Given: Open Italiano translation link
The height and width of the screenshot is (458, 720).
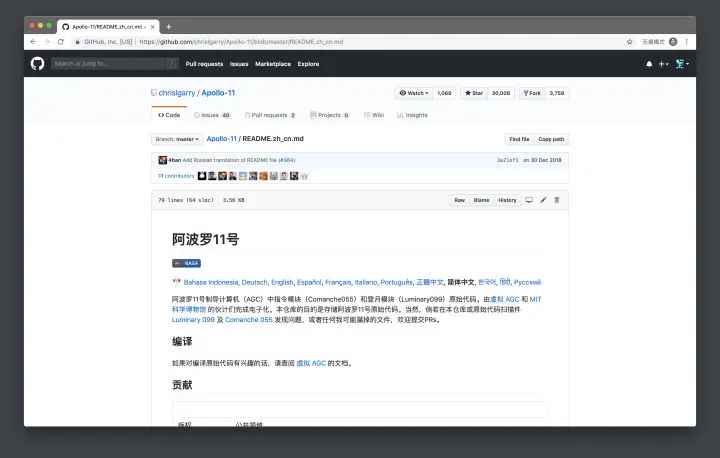Looking at the screenshot, I should click(366, 282).
